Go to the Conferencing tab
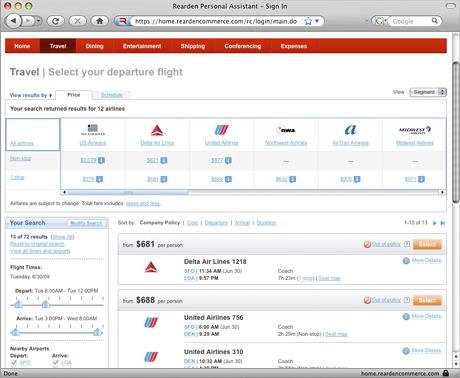Image resolution: width=460 pixels, height=378 pixels. pyautogui.click(x=243, y=46)
